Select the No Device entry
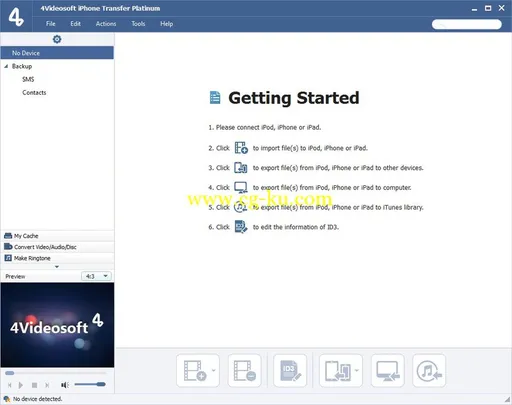 coord(57,53)
